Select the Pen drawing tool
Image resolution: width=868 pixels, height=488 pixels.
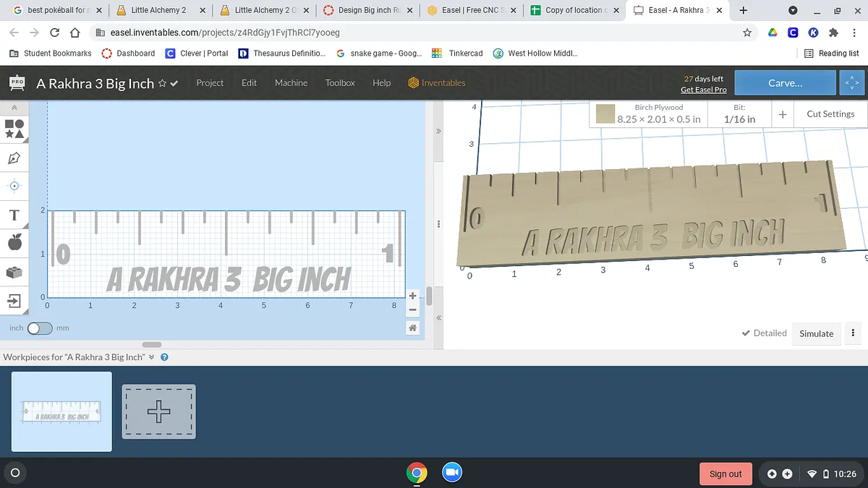(x=14, y=158)
